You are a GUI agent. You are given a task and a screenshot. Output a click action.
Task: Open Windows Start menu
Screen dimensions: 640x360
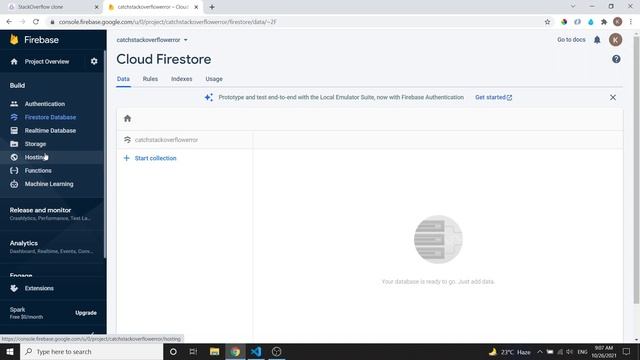(10, 351)
